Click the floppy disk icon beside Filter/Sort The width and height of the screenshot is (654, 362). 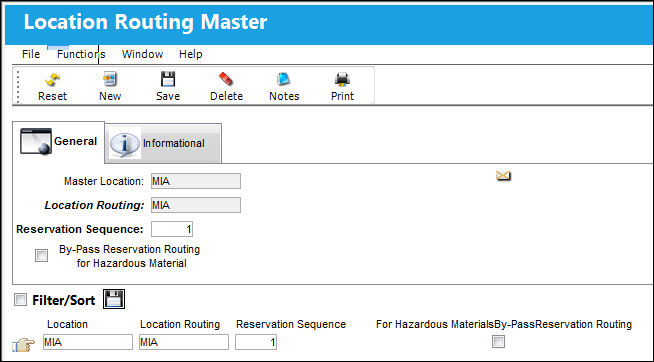pyautogui.click(x=114, y=299)
